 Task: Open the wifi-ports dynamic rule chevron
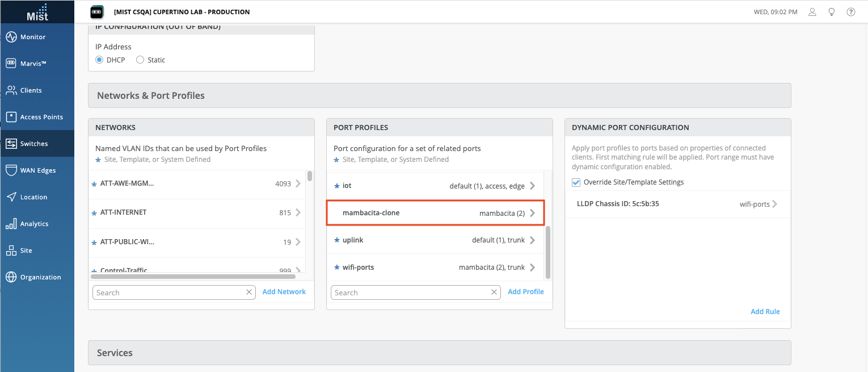pos(774,204)
